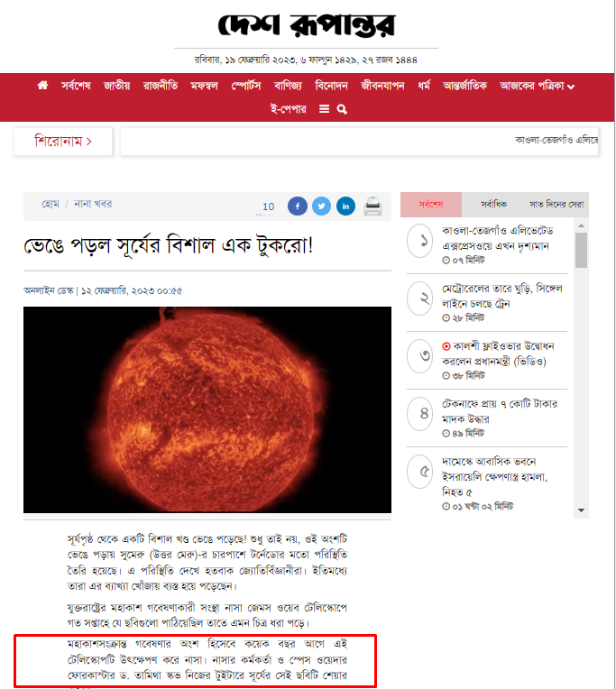Click the sidebar scroll down arrow
Image resolution: width=616 pixels, height=689 pixels.
tap(582, 510)
